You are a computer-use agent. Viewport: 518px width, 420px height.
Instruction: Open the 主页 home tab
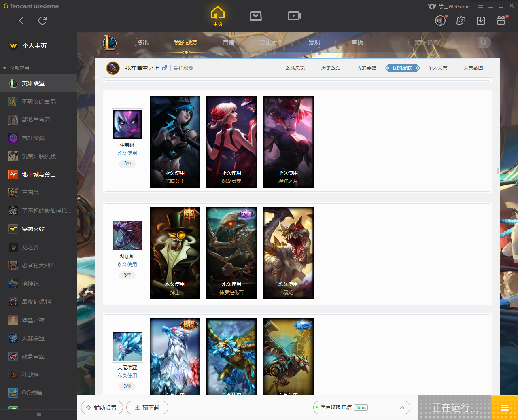click(218, 17)
